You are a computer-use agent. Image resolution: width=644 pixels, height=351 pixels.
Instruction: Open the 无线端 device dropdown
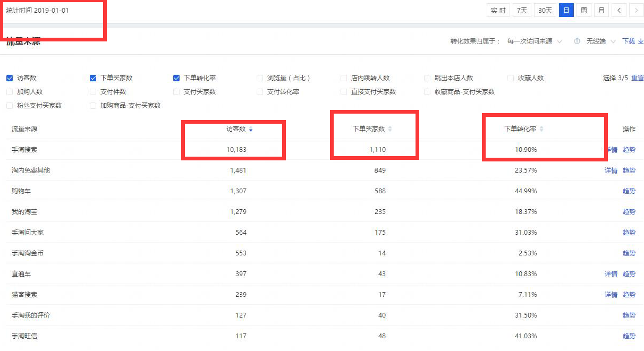(x=601, y=41)
